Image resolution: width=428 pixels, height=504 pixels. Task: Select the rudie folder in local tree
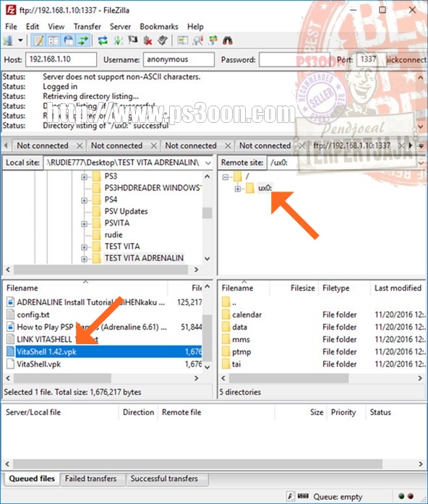tap(114, 234)
